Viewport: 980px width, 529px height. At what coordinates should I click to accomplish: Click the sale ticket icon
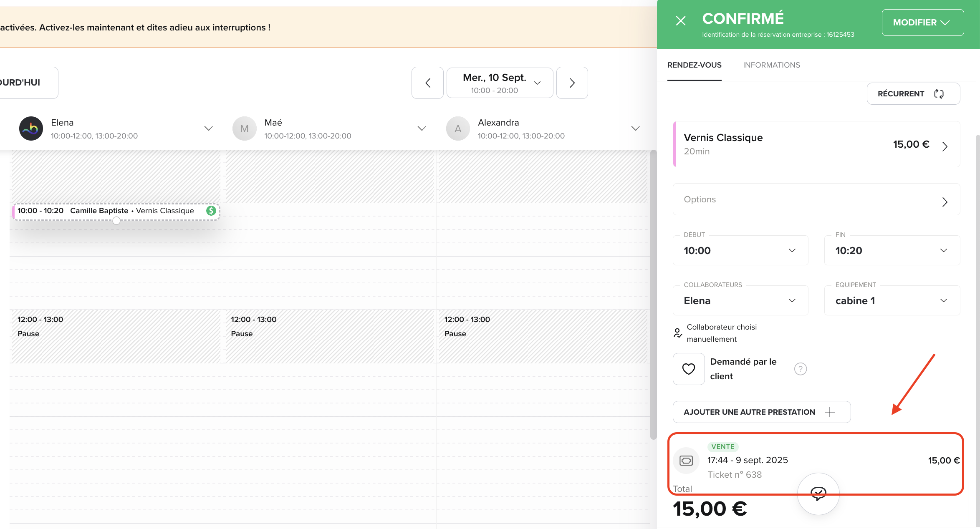(686, 461)
